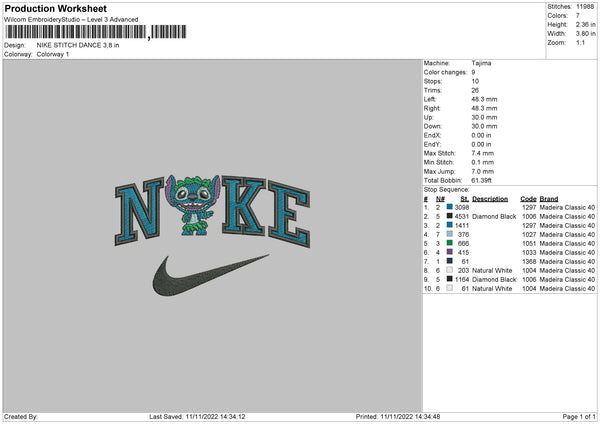Click the Left value 48.3 mm
The width and height of the screenshot is (600, 424).
(x=484, y=99)
